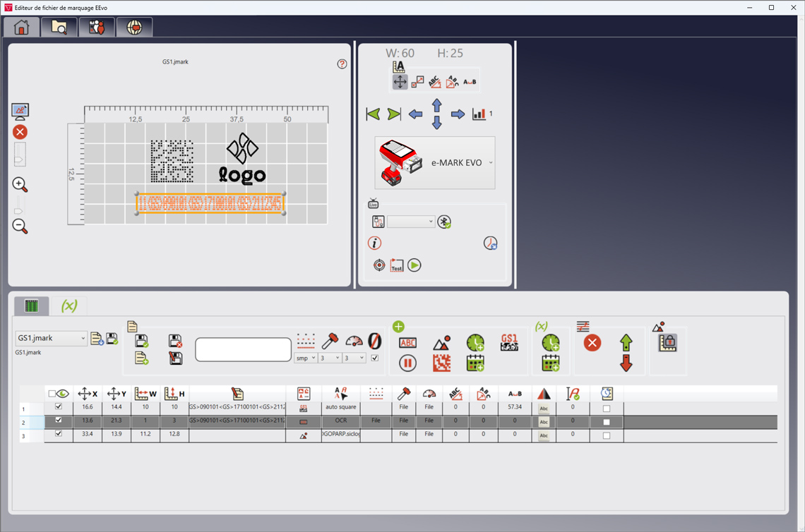Click the empty text input field

[243, 349]
